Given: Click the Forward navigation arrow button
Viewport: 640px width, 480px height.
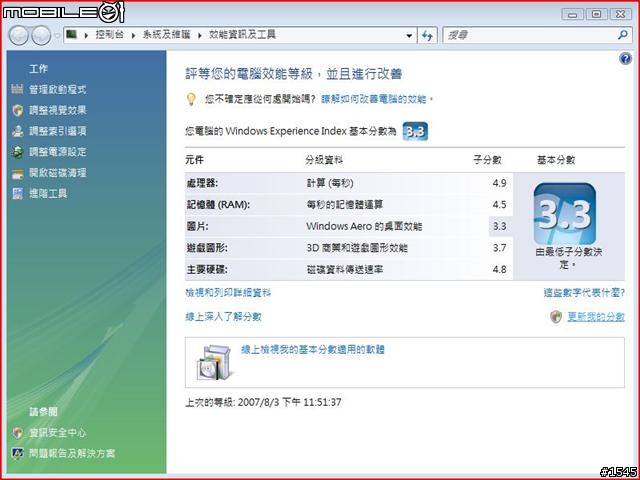Looking at the screenshot, I should pos(41,36).
